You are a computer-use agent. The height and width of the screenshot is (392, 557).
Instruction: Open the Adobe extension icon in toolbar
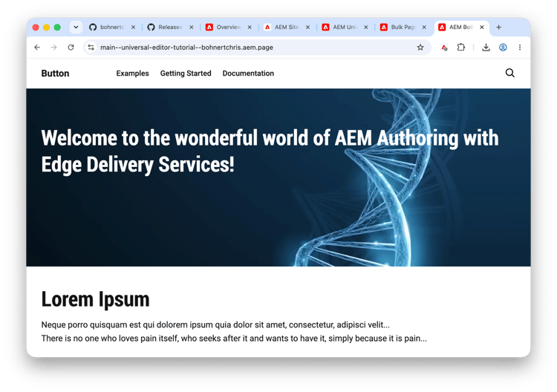pyautogui.click(x=444, y=48)
